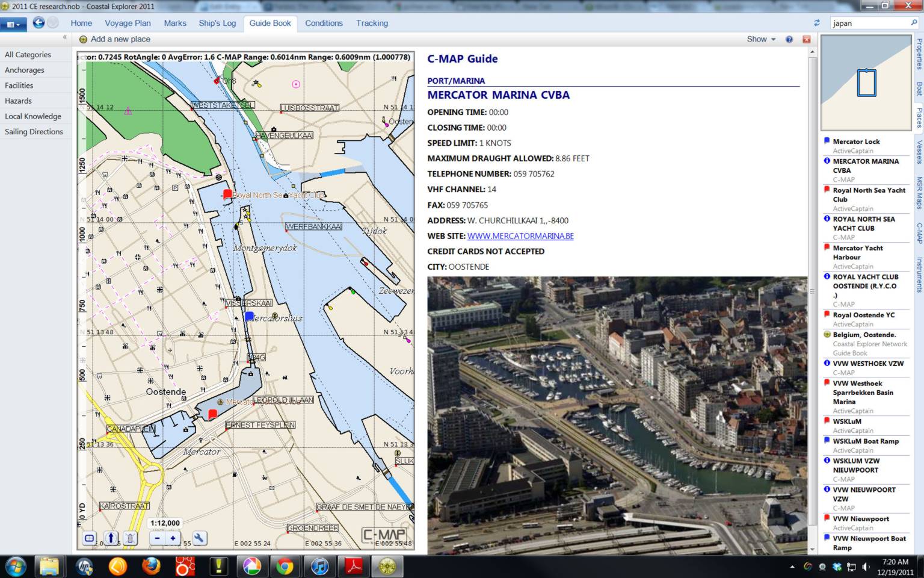Click the follow-boat icon on the chart
This screenshot has height=578, width=924.
click(131, 538)
